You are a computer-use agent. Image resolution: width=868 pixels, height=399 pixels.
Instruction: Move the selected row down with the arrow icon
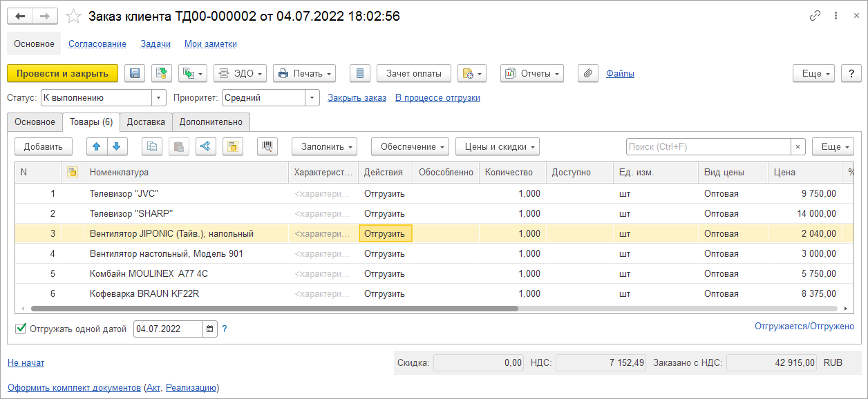(117, 146)
